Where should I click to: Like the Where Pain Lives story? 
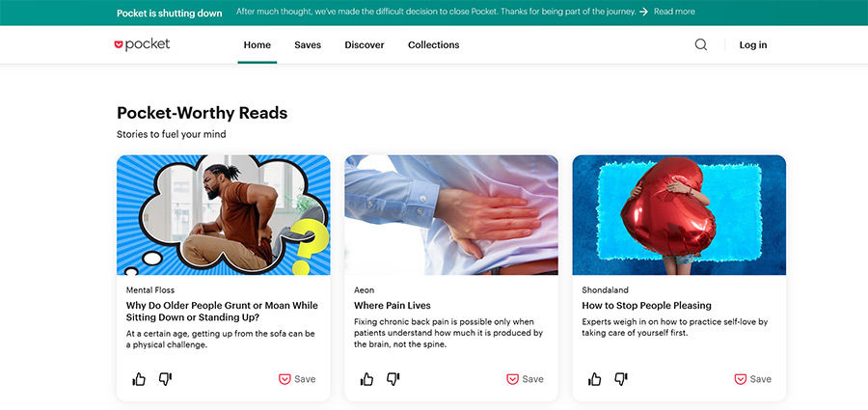coord(366,379)
